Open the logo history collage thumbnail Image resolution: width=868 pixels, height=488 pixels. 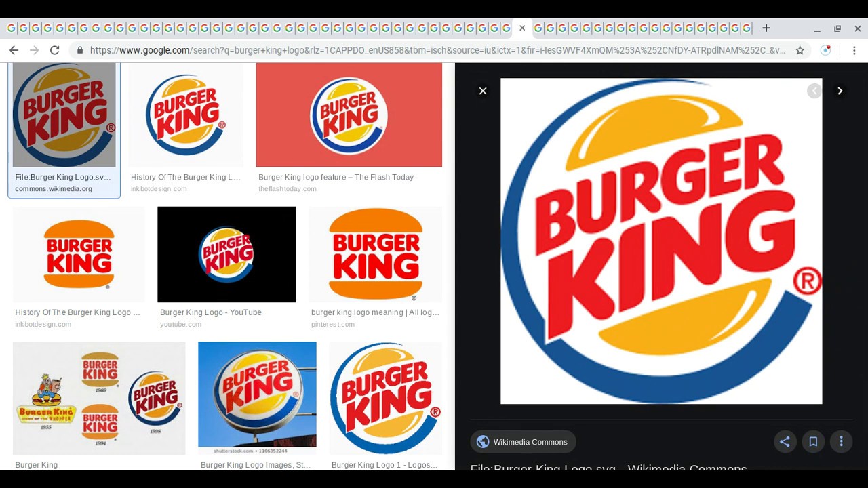99,399
